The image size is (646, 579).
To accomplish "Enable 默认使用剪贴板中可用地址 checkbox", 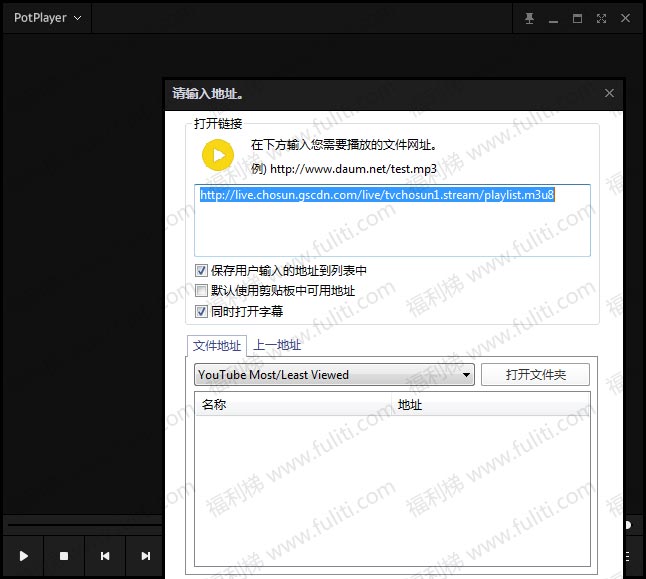I will [x=201, y=291].
